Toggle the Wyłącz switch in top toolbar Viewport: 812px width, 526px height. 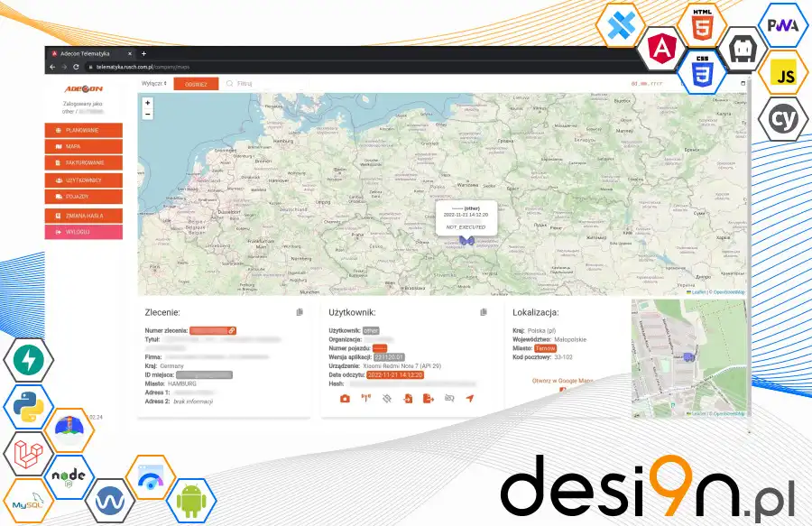click(153, 83)
